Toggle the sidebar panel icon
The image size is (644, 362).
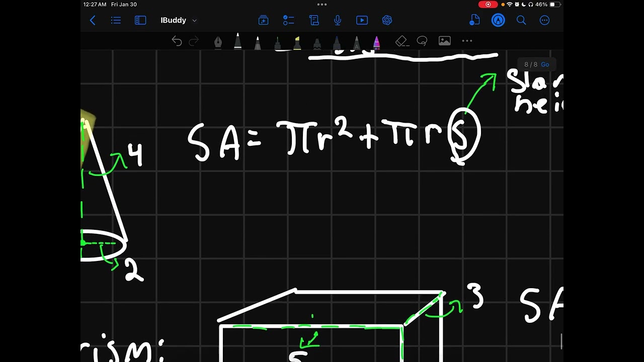[x=140, y=21]
